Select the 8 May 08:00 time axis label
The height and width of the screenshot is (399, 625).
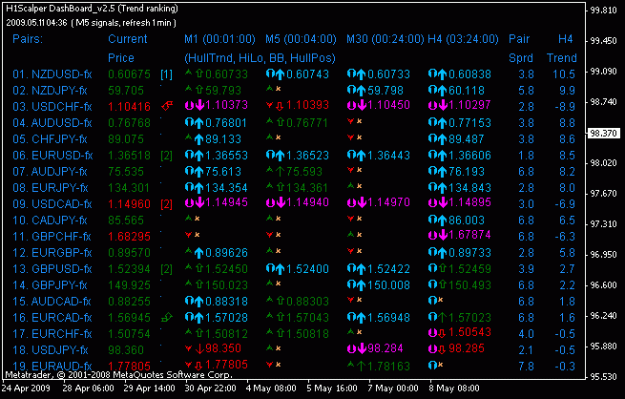(454, 388)
